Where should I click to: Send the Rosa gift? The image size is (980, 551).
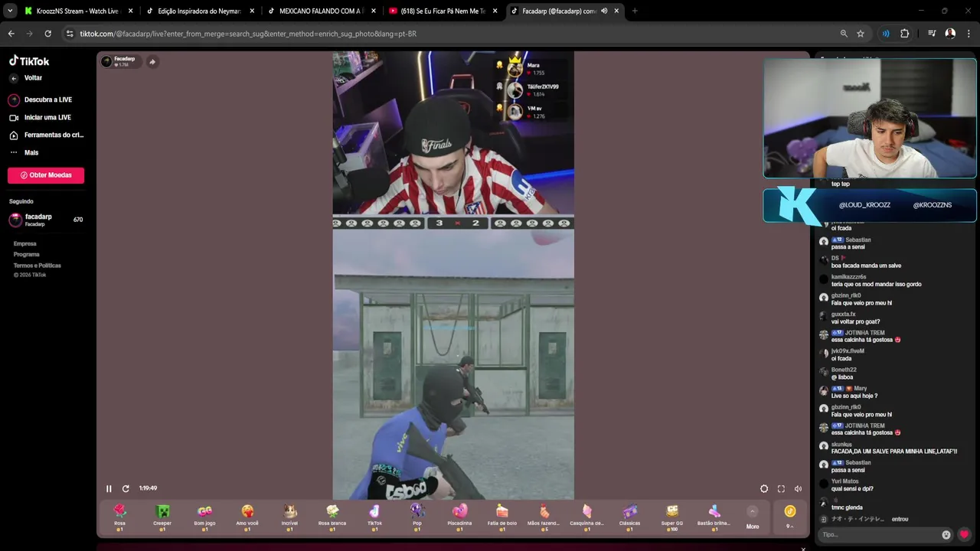click(119, 517)
